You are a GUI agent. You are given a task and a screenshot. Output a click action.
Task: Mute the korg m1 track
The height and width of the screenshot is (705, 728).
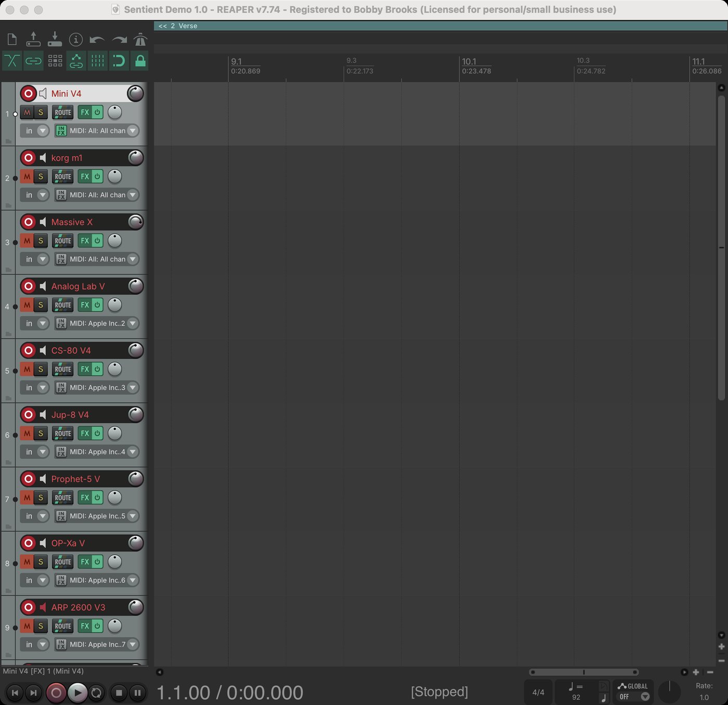coord(27,176)
